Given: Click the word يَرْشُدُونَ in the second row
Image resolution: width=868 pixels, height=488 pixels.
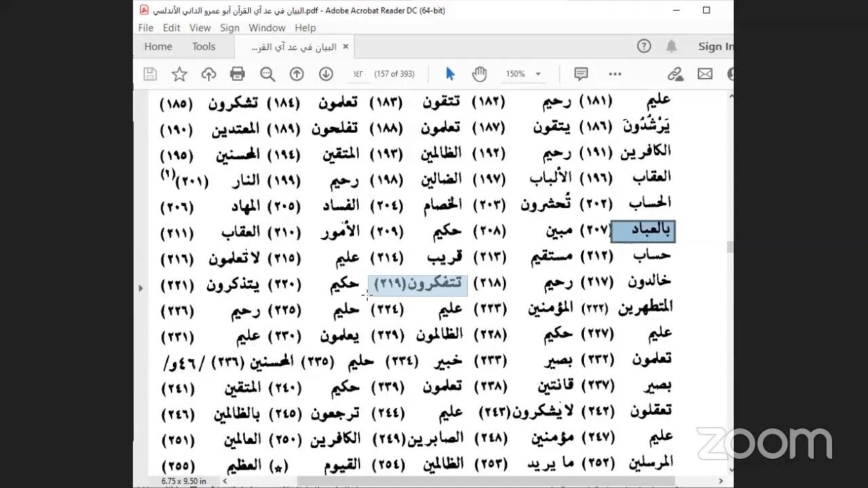Looking at the screenshot, I should pyautogui.click(x=648, y=125).
